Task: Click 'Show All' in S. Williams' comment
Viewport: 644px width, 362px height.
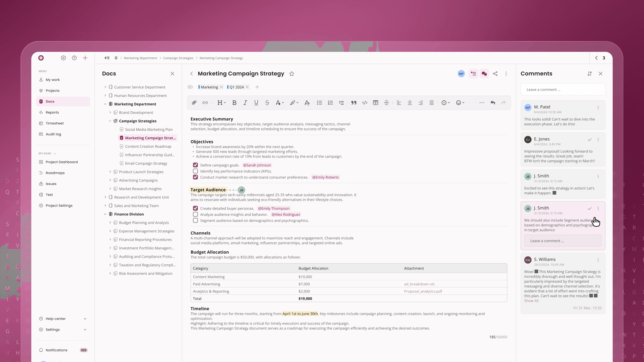Action: pyautogui.click(x=531, y=301)
